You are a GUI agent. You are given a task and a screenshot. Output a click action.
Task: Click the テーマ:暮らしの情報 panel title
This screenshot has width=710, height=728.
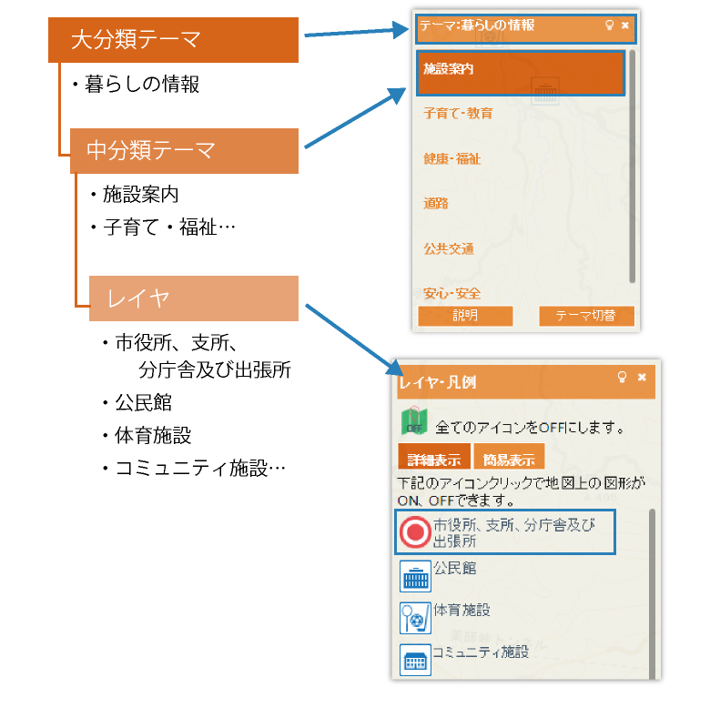pos(477,25)
